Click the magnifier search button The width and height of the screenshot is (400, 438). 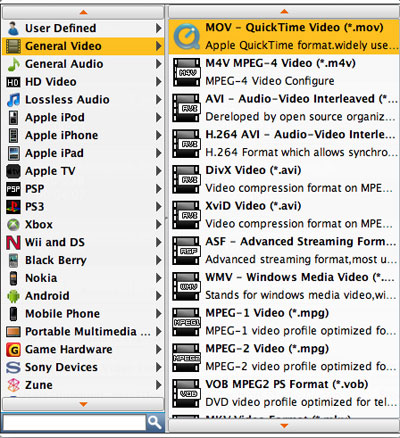coord(155,423)
